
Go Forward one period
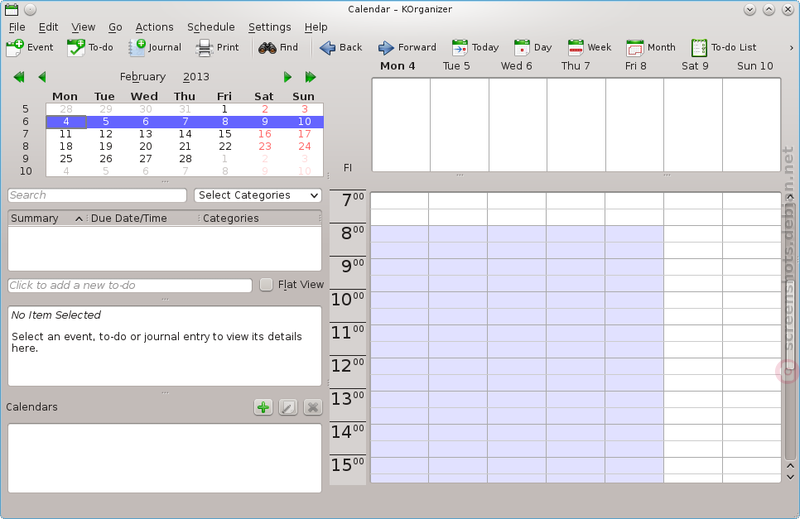coord(407,47)
